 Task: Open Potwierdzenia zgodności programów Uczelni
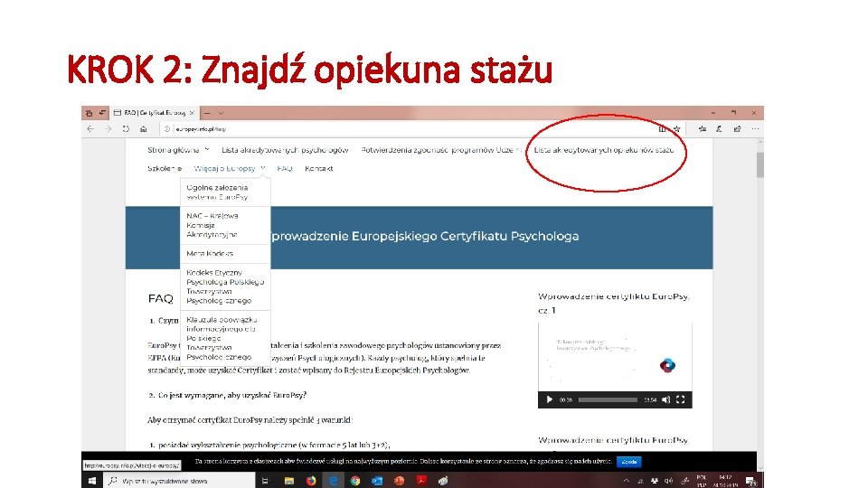441,150
